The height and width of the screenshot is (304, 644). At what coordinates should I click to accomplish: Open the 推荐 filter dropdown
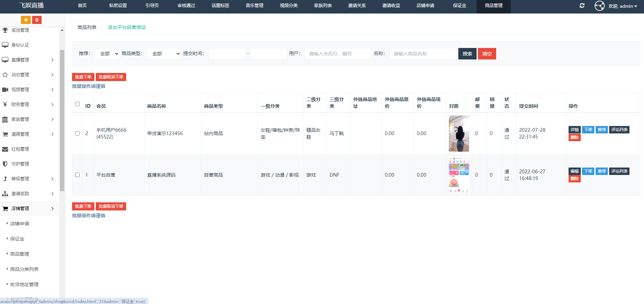pyautogui.click(x=107, y=53)
